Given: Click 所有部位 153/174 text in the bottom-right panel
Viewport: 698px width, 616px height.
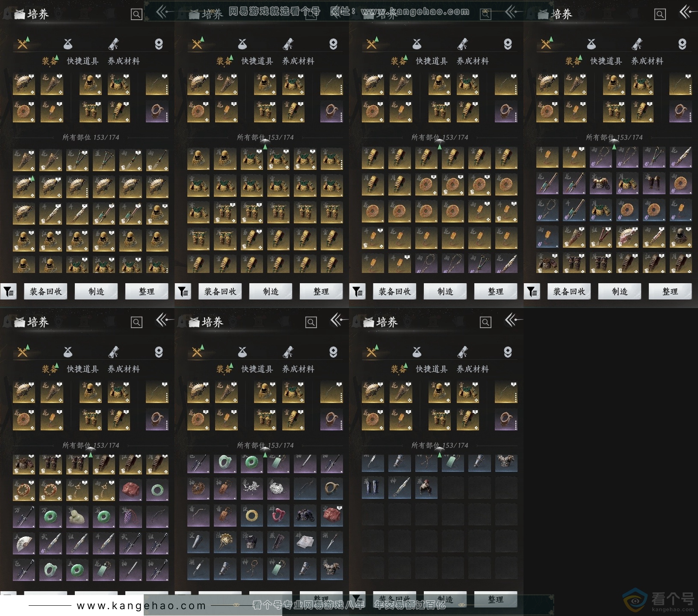Looking at the screenshot, I should pyautogui.click(x=440, y=445).
